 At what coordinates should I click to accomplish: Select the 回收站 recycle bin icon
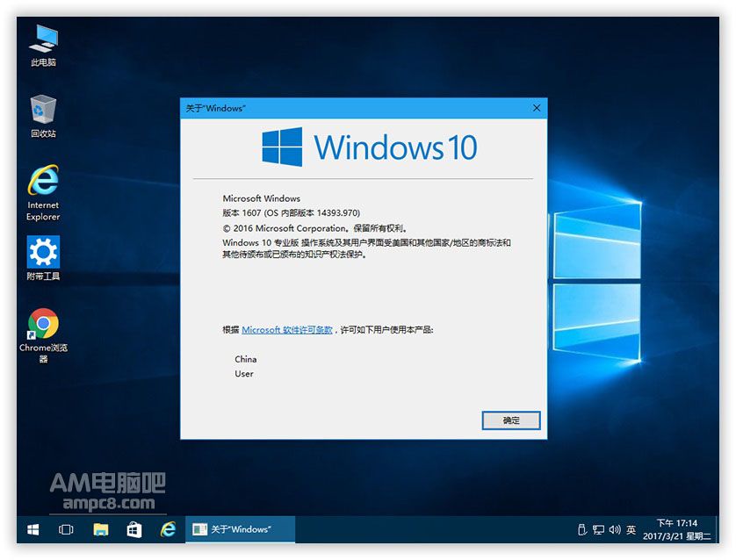pyautogui.click(x=43, y=116)
